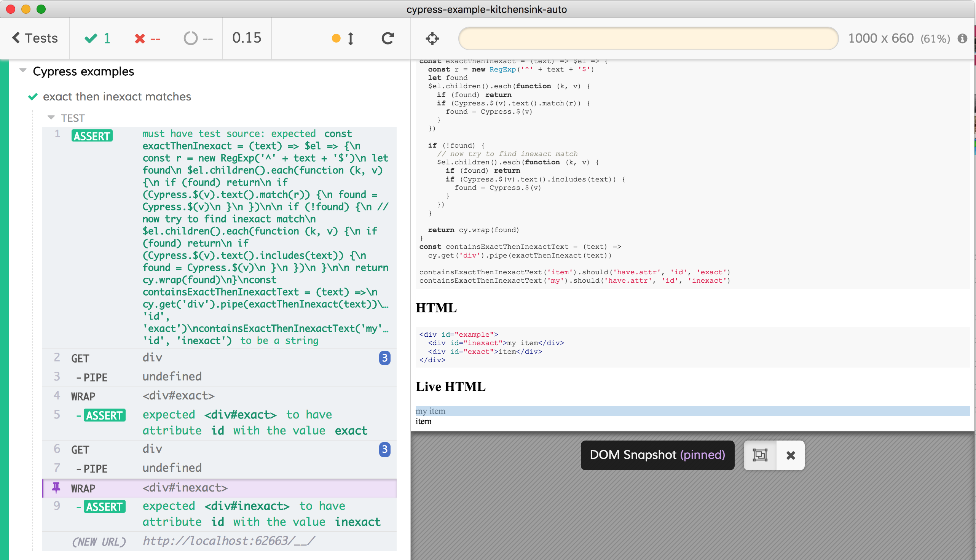The height and width of the screenshot is (560, 976).
Task: Click the 1000 x 660 viewport size
Action: pyautogui.click(x=880, y=38)
